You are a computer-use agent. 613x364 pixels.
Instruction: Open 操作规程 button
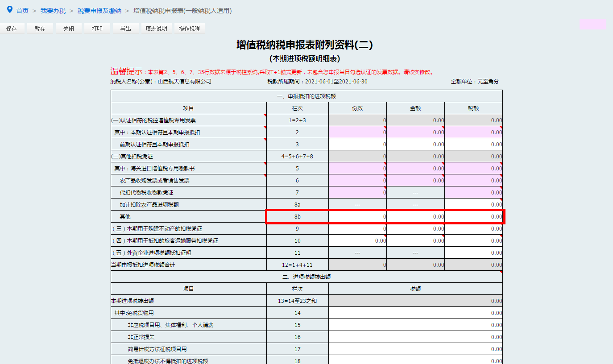[x=190, y=29]
